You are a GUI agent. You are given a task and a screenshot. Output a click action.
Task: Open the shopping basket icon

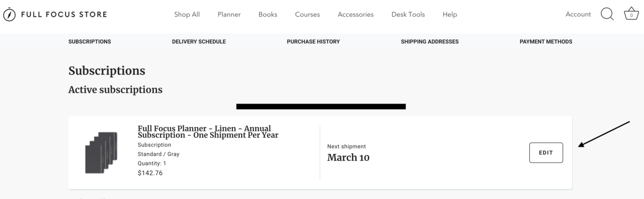click(x=631, y=14)
